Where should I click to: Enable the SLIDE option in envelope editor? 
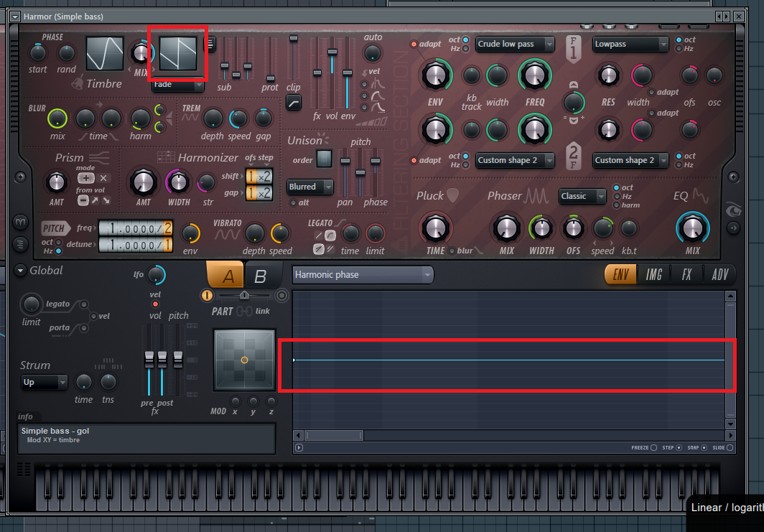pos(730,448)
